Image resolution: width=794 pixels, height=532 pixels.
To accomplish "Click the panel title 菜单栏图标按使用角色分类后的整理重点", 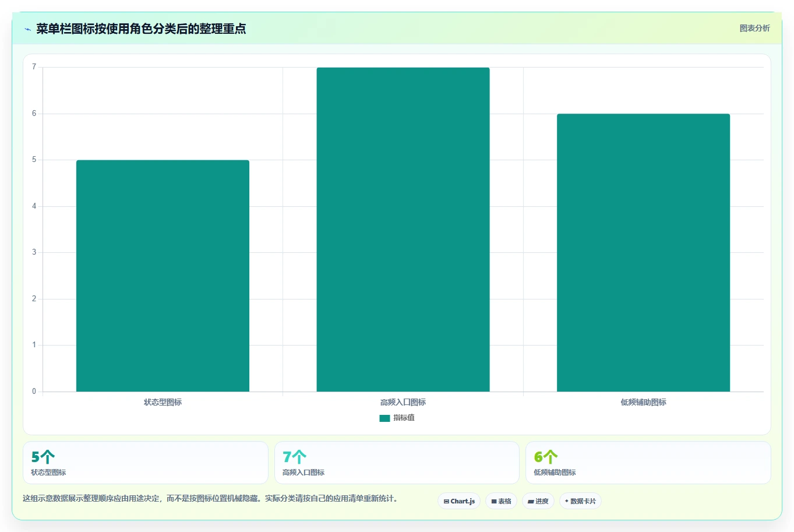I will [141, 29].
